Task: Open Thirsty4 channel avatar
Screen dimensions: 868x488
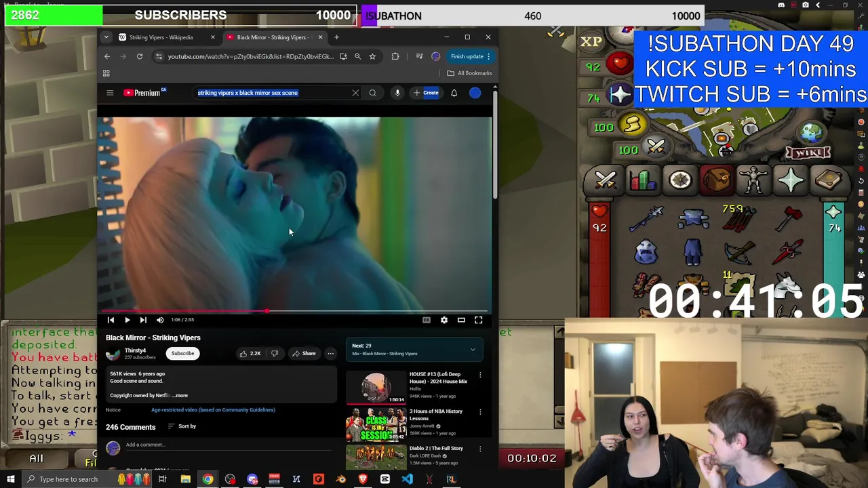Action: point(113,353)
